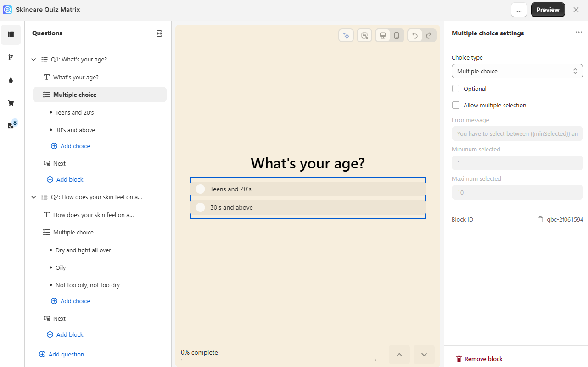
Task: Select the 30's and above radio option
Action: point(200,207)
